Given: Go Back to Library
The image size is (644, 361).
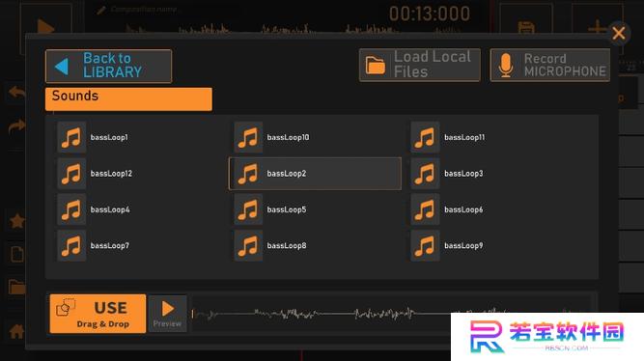Looking at the screenshot, I should [x=108, y=67].
